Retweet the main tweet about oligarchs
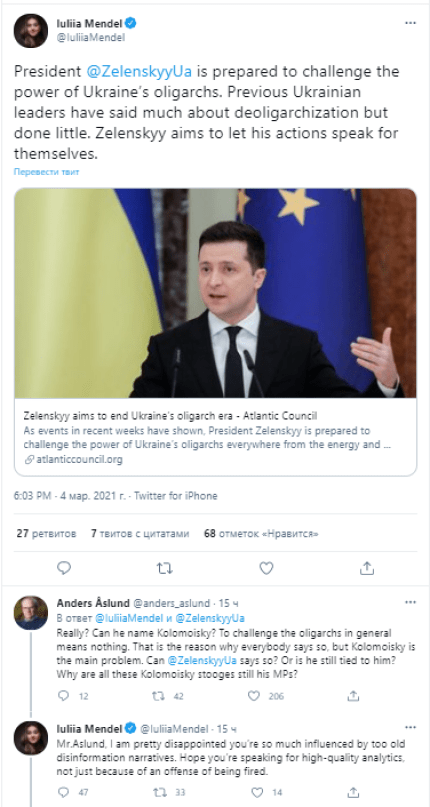The width and height of the screenshot is (430, 807). 165,568
